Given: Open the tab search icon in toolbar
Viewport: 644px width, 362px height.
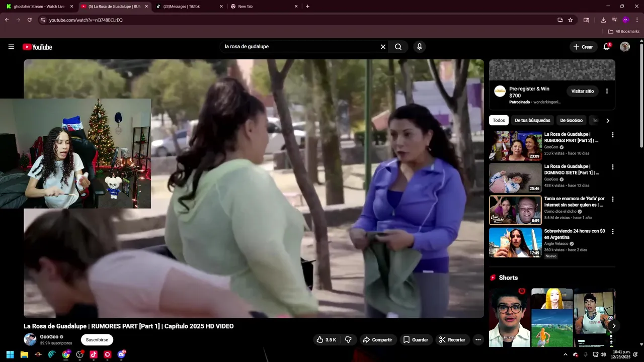Looking at the screenshot, I should (586, 20).
